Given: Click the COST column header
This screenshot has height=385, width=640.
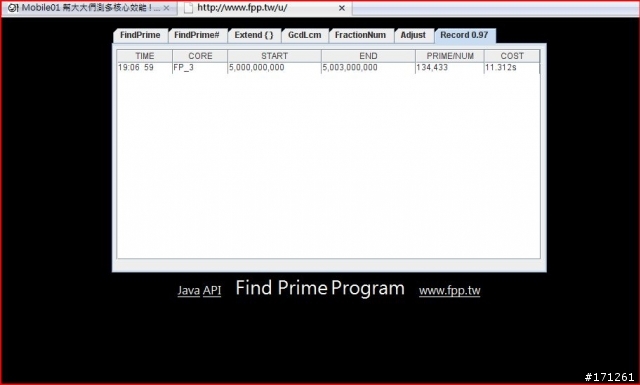Looking at the screenshot, I should tap(512, 56).
